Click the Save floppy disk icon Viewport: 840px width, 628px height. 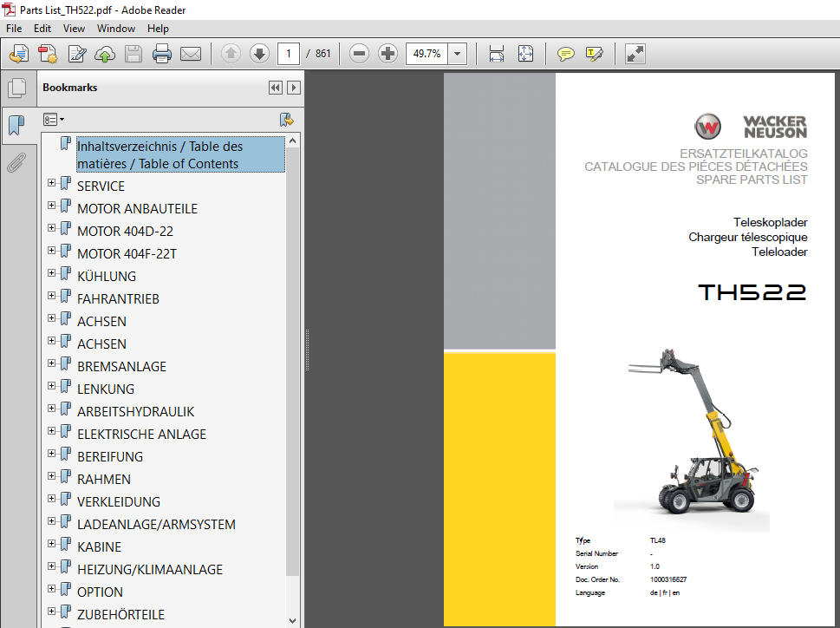click(133, 54)
